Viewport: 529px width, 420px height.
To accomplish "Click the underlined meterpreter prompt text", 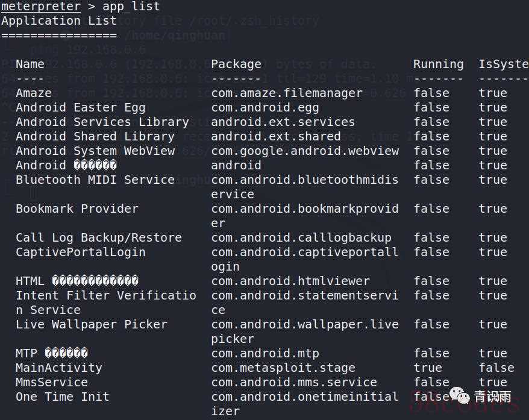I will (41, 7).
